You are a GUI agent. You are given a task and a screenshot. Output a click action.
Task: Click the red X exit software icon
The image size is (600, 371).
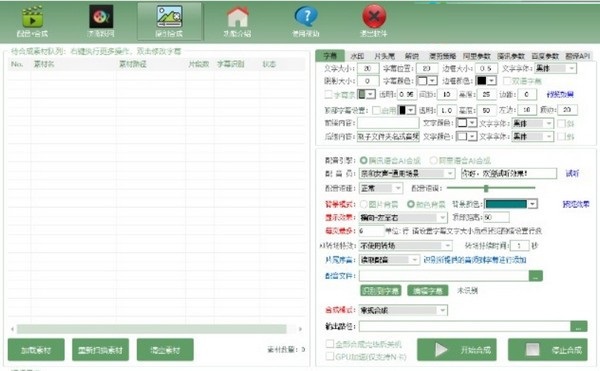tap(374, 22)
